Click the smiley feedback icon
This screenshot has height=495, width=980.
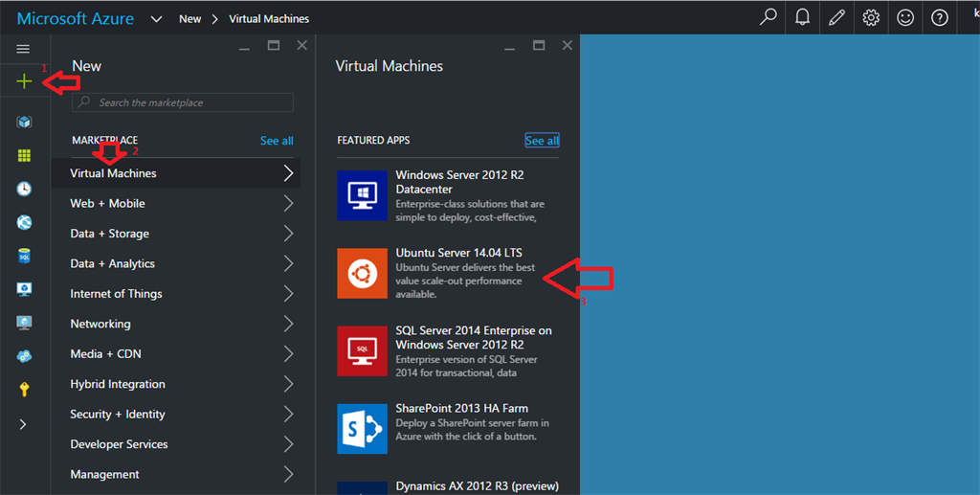tap(905, 17)
